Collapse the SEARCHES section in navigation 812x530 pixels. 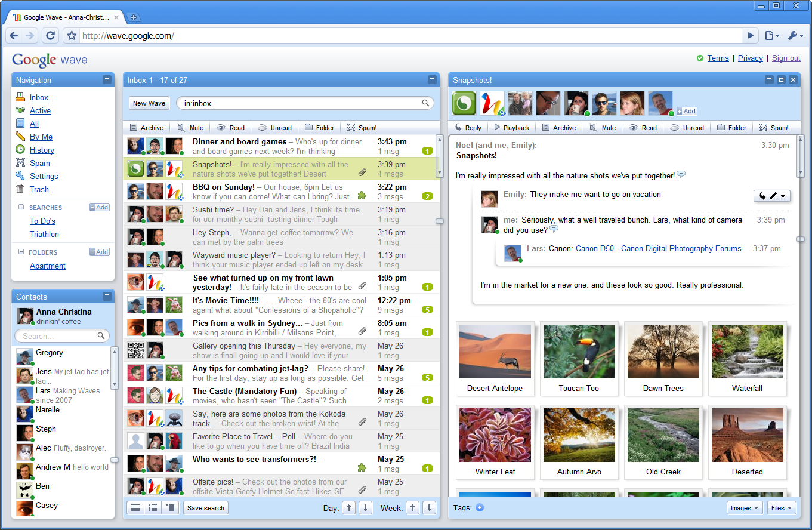coord(20,208)
